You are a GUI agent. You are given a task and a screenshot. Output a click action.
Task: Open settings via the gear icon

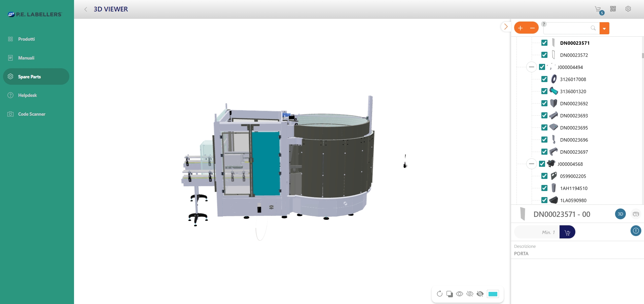628,9
